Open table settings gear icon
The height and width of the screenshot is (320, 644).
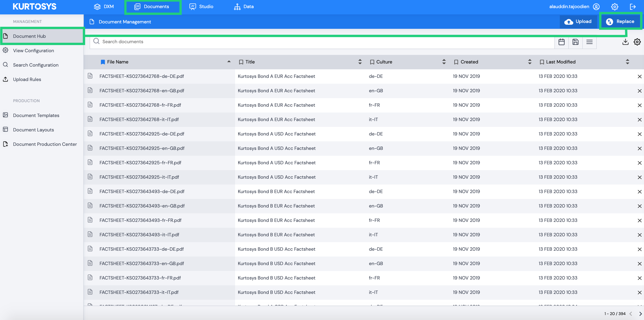tap(637, 42)
